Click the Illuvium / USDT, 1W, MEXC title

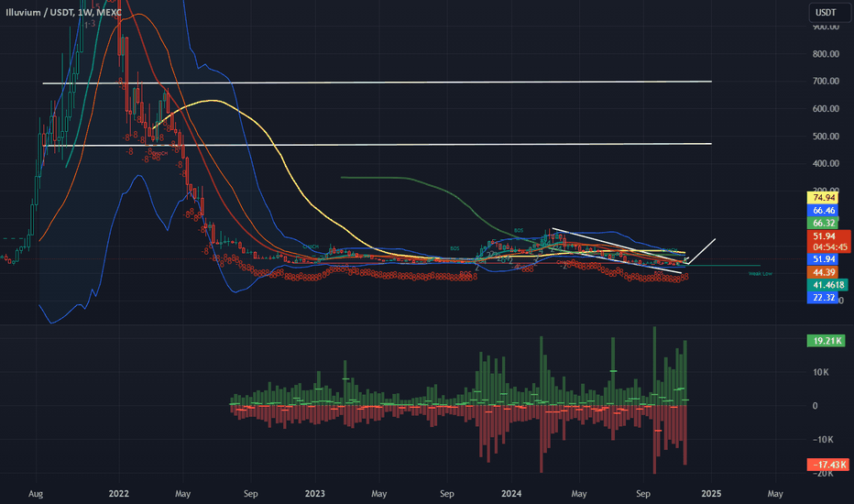pyautogui.click(x=64, y=12)
